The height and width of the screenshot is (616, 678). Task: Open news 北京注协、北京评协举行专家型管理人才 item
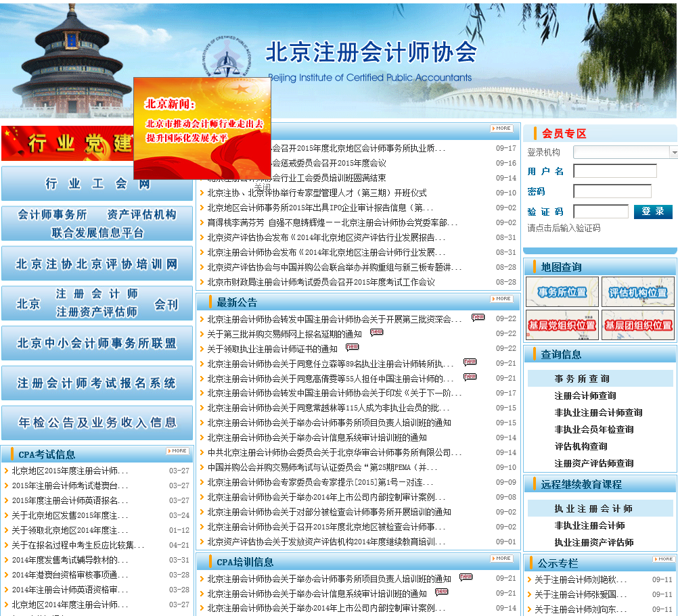click(x=317, y=193)
